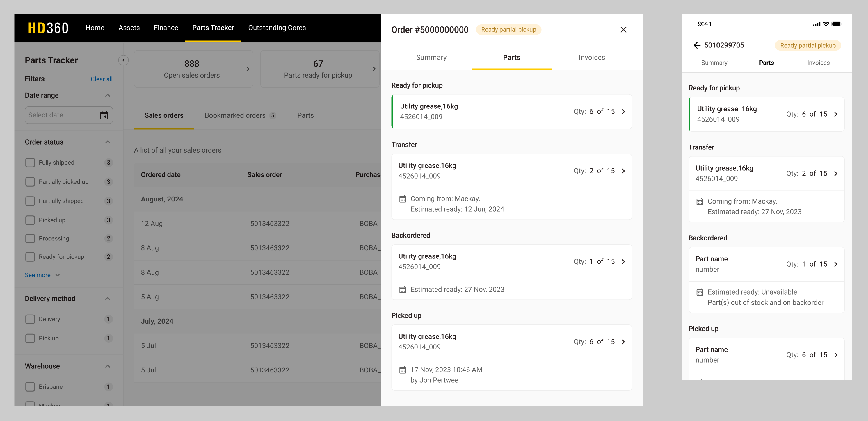The height and width of the screenshot is (421, 868).
Task: Open desktop Picked up part Qty 6 of 15 chevron
Action: (623, 342)
